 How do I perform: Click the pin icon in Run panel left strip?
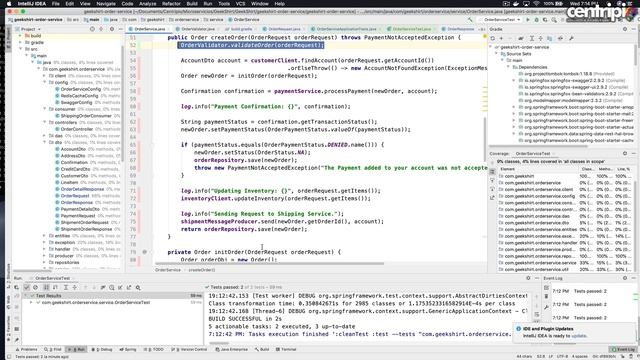pyautogui.click(x=17, y=340)
